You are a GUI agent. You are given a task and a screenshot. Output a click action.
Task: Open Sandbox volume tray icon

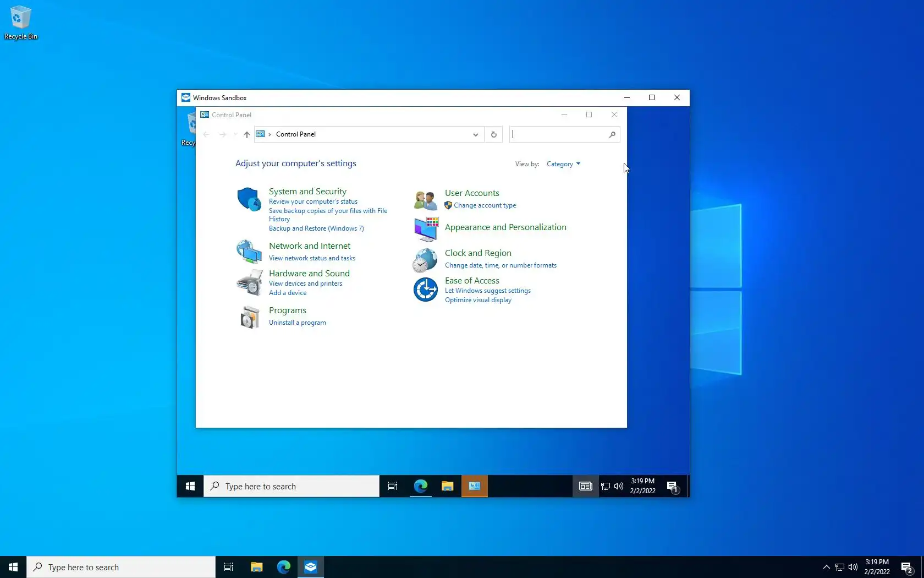point(619,486)
